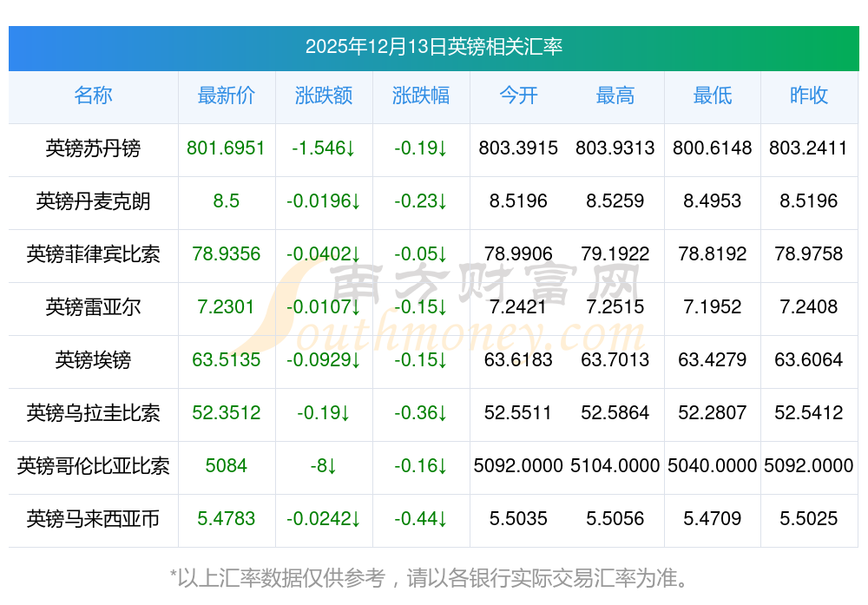
Task: Click opening value 78.9906
Action: pos(518,254)
